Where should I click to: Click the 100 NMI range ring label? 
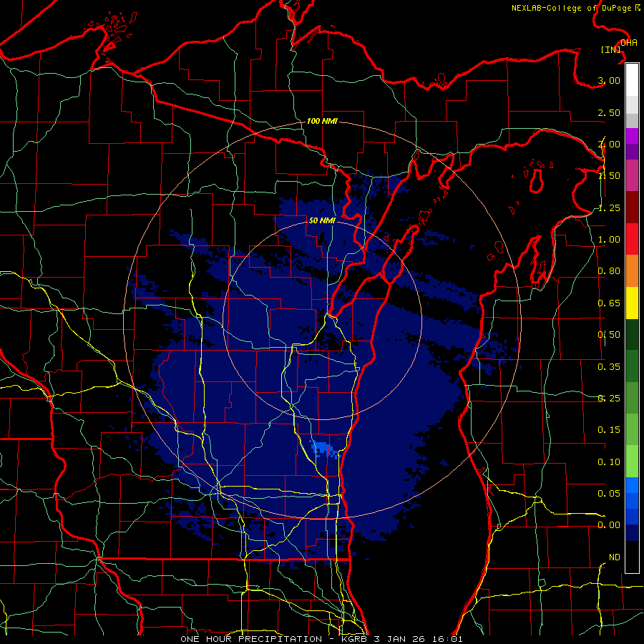point(322,121)
